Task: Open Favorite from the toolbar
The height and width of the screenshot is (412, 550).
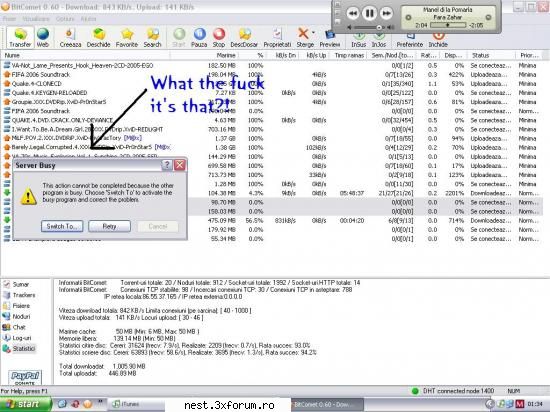Action: (127, 38)
